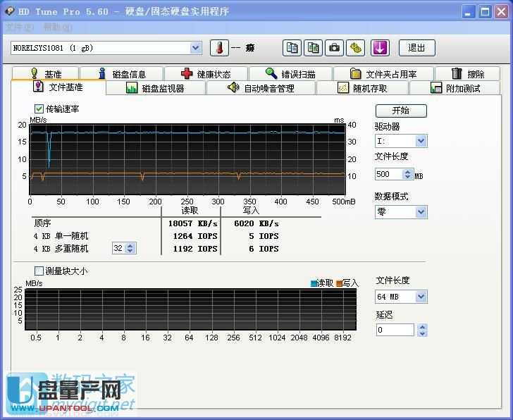Click the thermometer temperature icon

point(219,48)
